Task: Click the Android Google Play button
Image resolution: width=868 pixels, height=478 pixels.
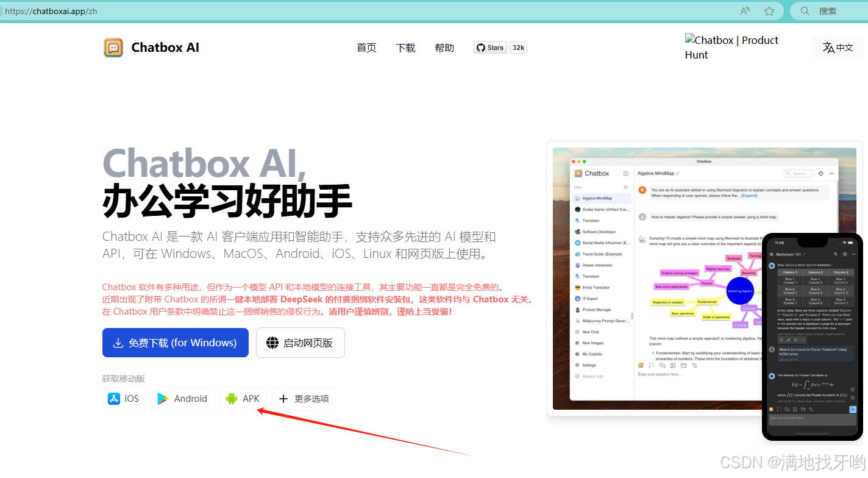Action: coord(183,399)
